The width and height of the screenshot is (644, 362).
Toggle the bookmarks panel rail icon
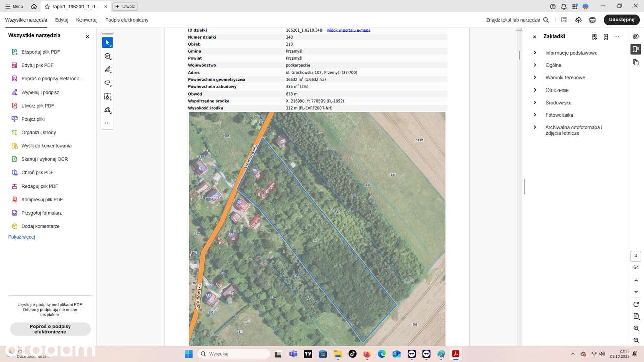(636, 49)
